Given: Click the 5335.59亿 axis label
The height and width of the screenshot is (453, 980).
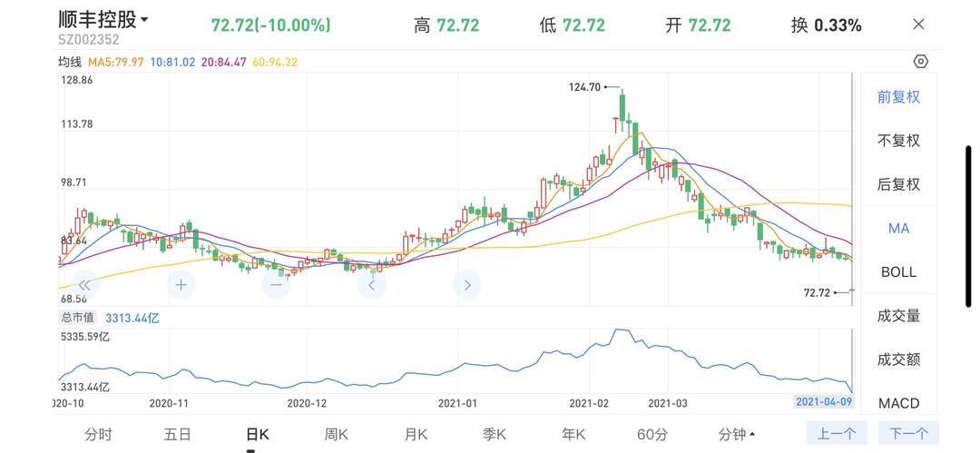Looking at the screenshot, I should pyautogui.click(x=85, y=337).
